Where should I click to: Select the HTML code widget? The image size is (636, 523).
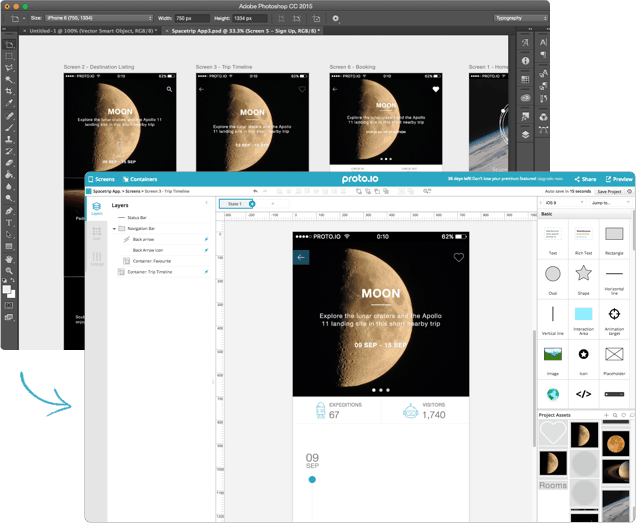583,394
